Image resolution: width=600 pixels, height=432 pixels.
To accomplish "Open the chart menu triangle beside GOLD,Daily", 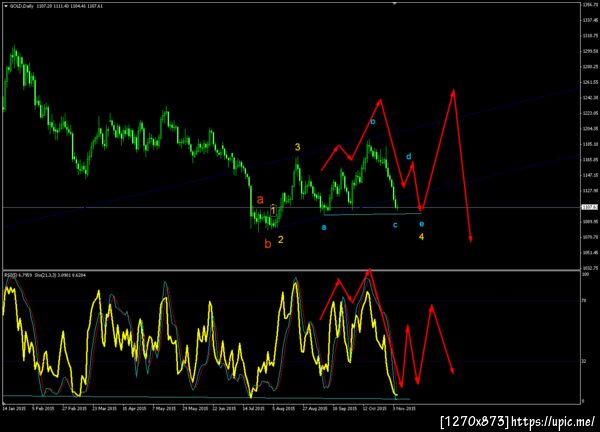I will pyautogui.click(x=5, y=6).
